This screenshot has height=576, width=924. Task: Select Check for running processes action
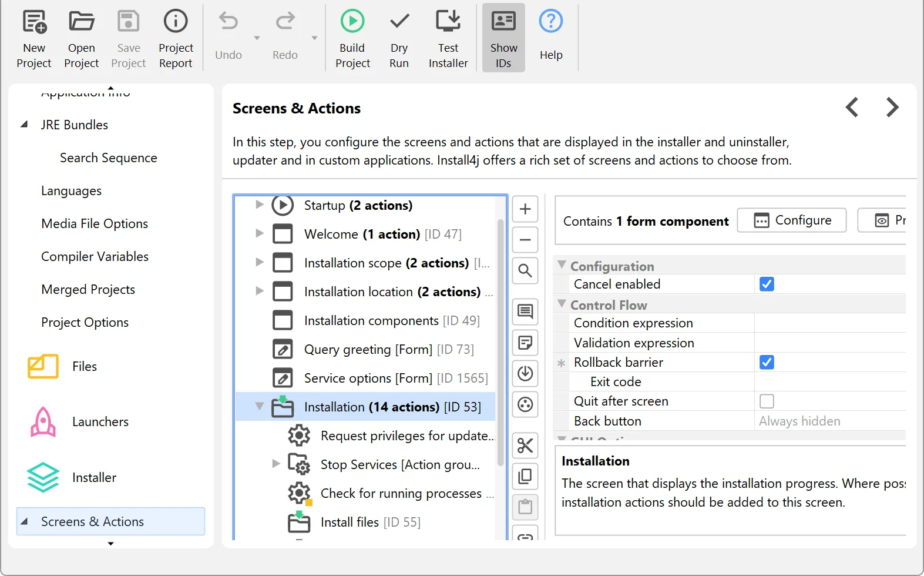click(x=407, y=493)
